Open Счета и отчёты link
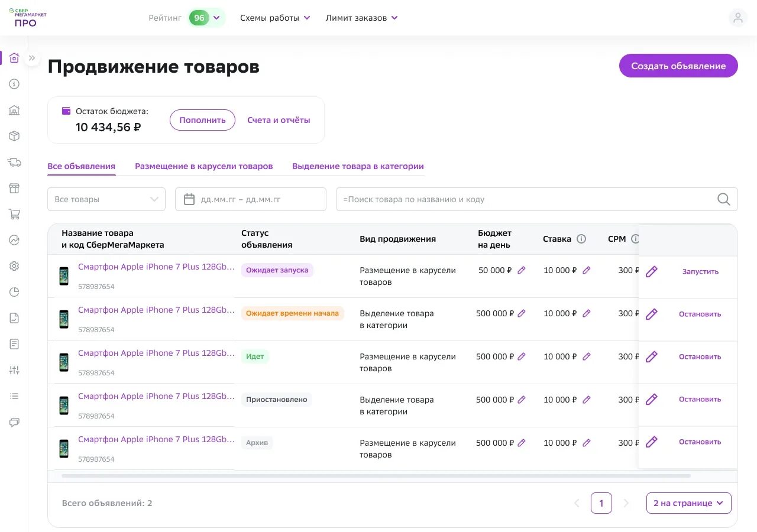 pyautogui.click(x=279, y=120)
